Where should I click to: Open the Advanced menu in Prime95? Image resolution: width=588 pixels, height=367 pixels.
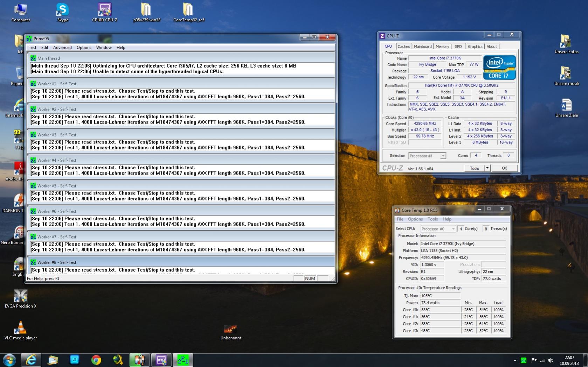click(62, 48)
